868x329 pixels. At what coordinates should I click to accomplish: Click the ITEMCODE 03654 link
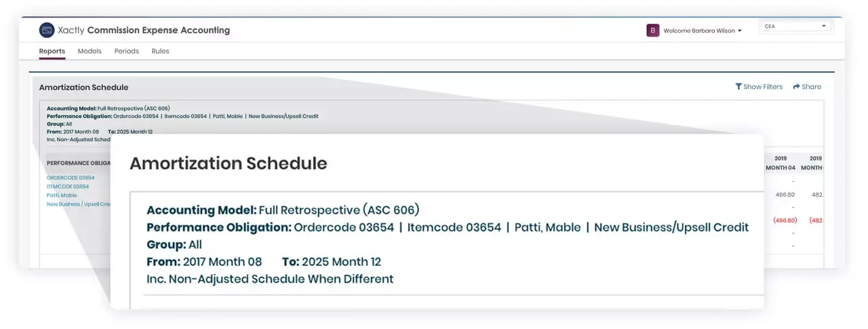pyautogui.click(x=68, y=187)
